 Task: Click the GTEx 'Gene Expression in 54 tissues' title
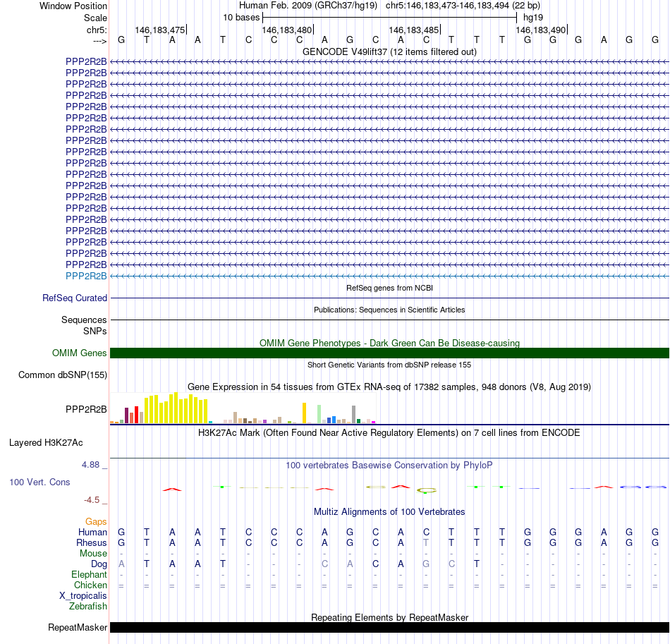[389, 387]
